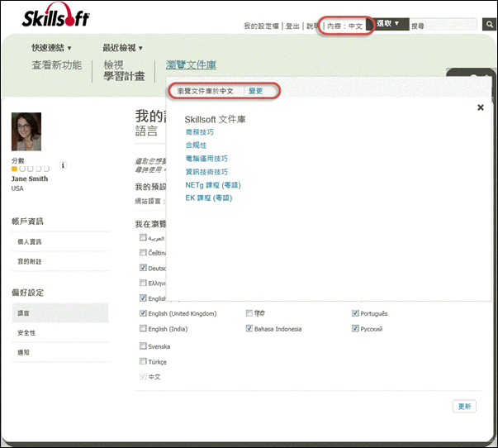Uncheck the Deutsch language checkbox
The width and height of the screenshot is (498, 448).
pos(143,268)
